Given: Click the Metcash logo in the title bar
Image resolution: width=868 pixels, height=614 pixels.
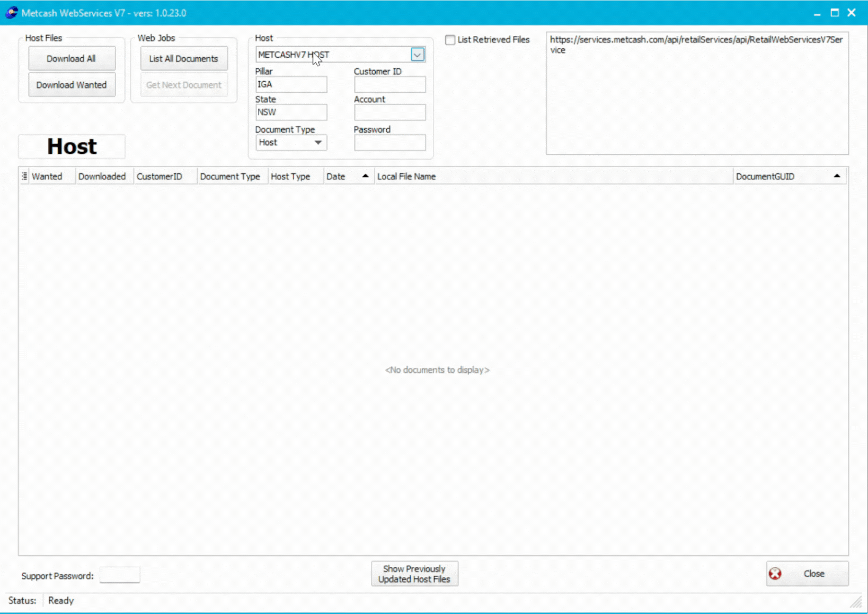Looking at the screenshot, I should tap(11, 12).
